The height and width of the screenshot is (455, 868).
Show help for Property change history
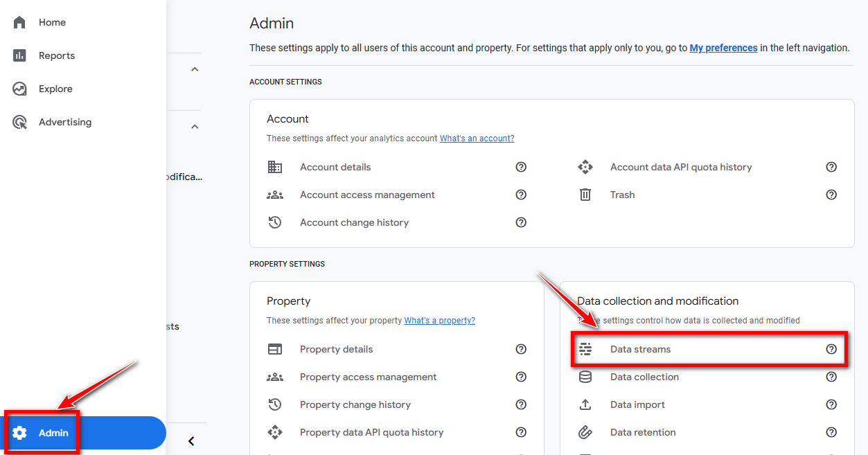[x=521, y=404]
